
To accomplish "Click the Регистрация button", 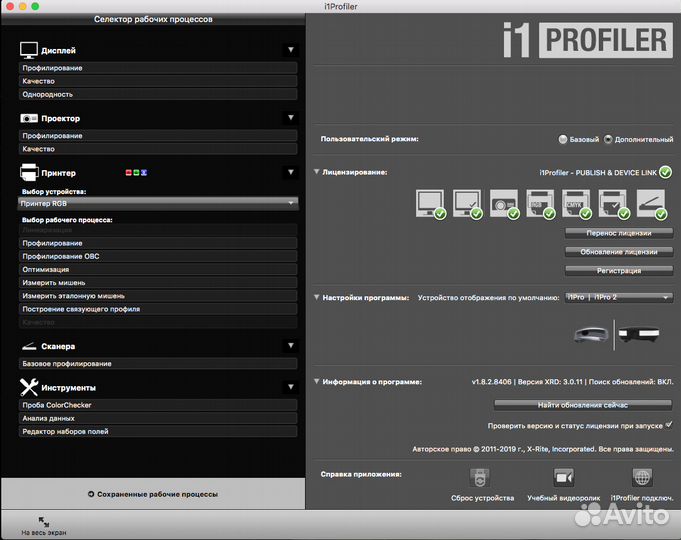I will click(619, 271).
